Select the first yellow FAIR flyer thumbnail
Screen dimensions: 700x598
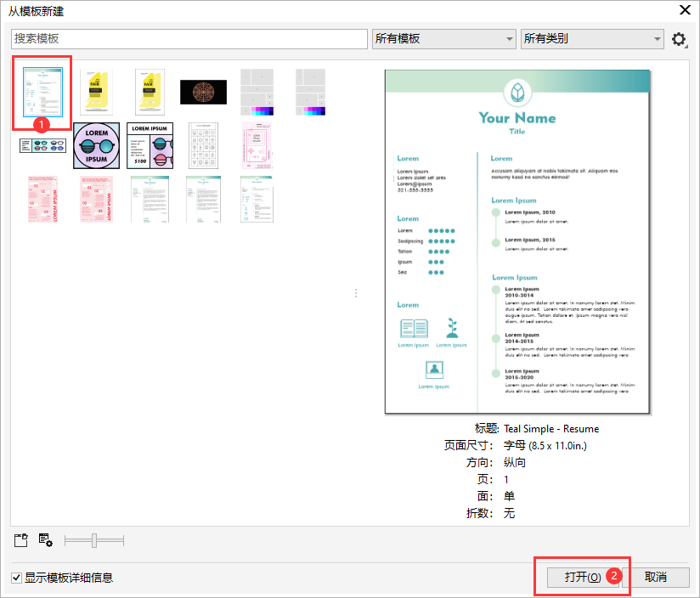pos(97,92)
